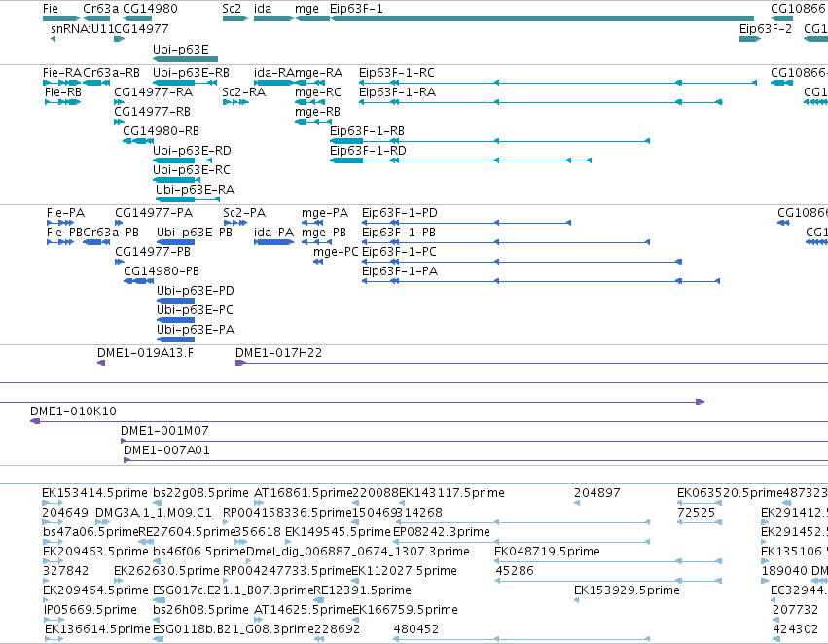
Task: Open transcript Ubi-p63E-RB
Action: tap(185, 83)
